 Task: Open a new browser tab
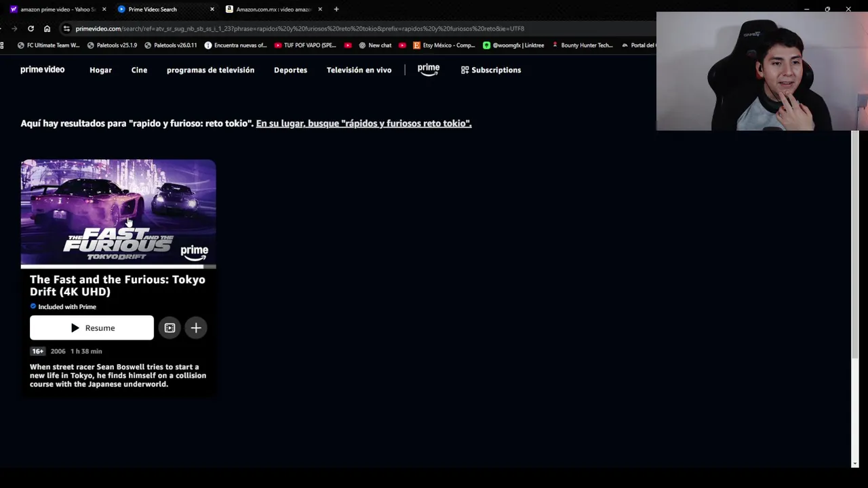336,9
